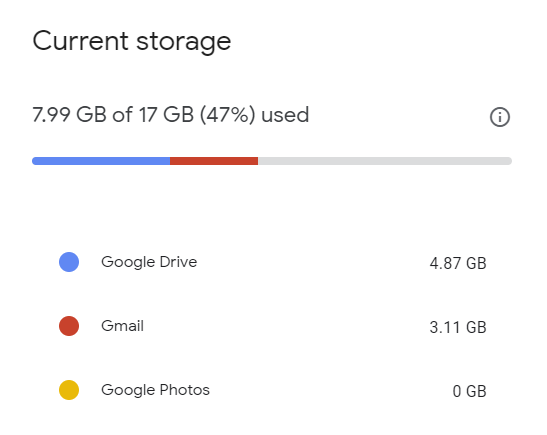Click the red Gmail dot
Viewport: 547px width, 435px height.
click(69, 326)
